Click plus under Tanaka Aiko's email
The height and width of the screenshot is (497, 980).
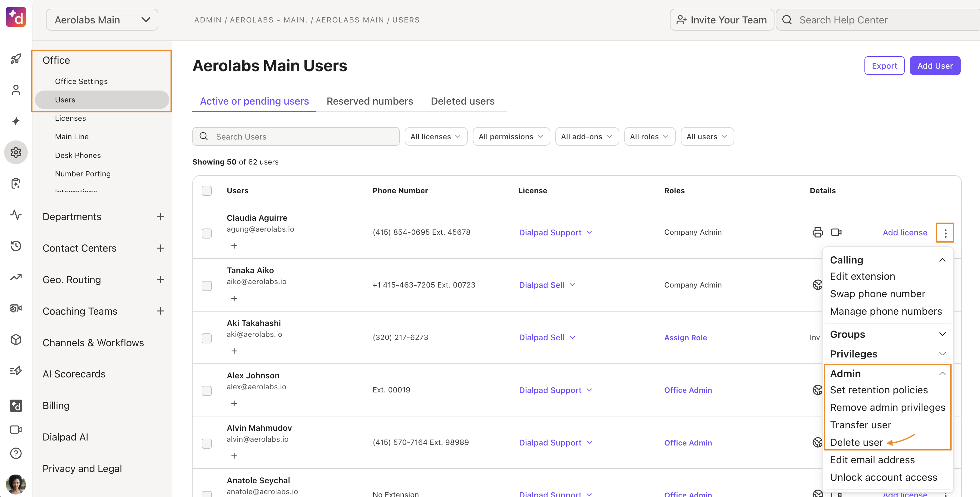(234, 298)
